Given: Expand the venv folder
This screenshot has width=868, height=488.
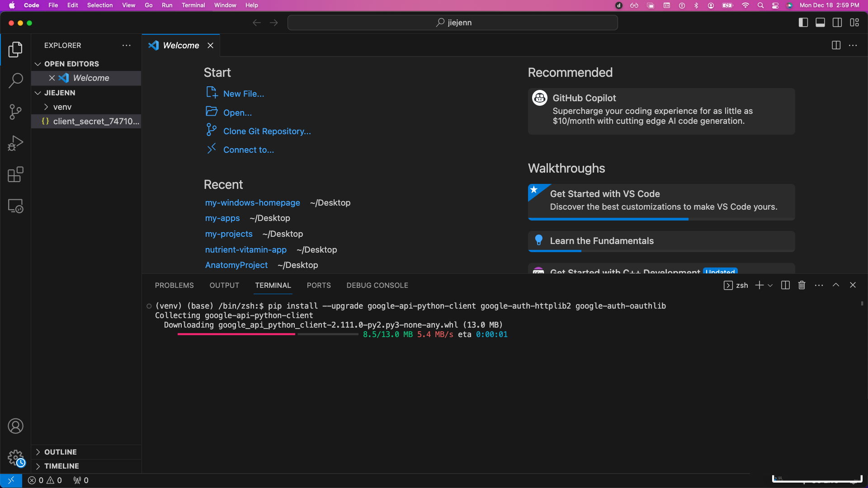Looking at the screenshot, I should (46, 107).
